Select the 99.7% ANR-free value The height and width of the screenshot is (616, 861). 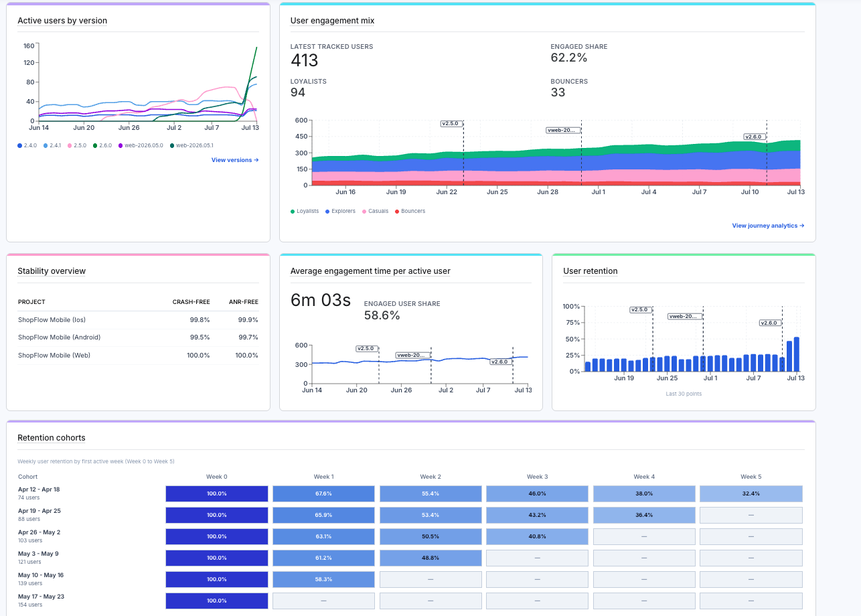click(x=248, y=337)
